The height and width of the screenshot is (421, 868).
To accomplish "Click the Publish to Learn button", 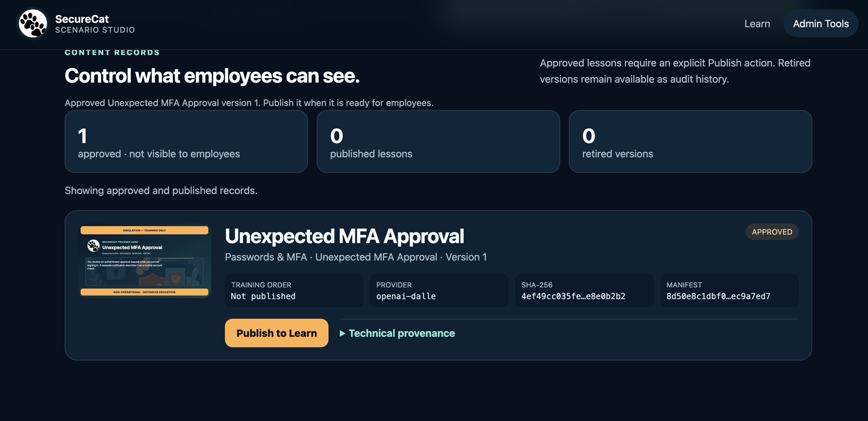I will (276, 333).
